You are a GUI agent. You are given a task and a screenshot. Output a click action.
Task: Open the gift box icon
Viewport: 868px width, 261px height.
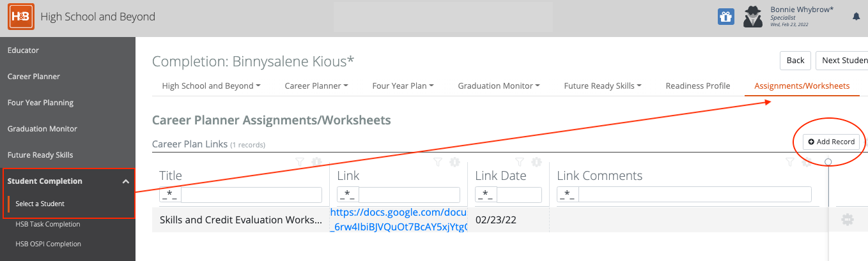(x=725, y=17)
